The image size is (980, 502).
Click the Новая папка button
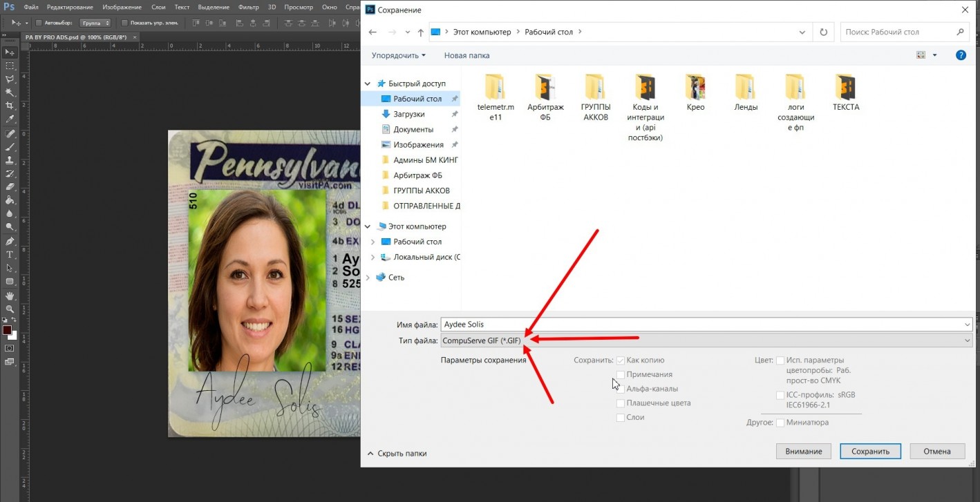point(467,55)
